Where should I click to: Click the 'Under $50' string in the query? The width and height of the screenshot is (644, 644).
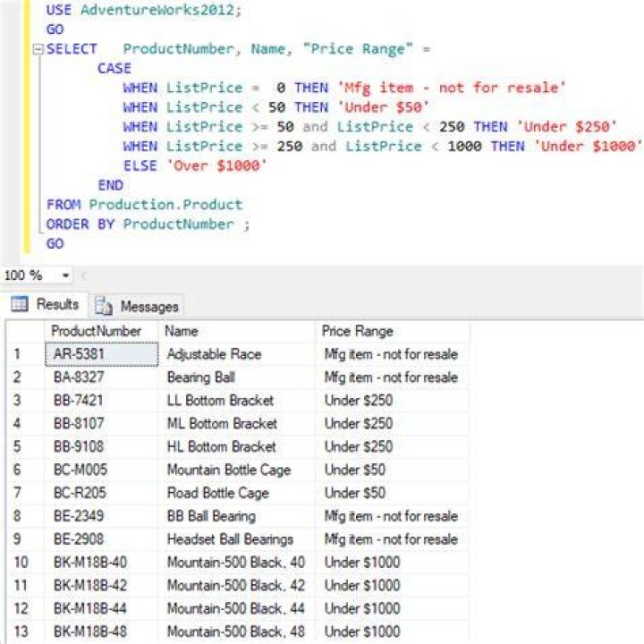tap(383, 107)
